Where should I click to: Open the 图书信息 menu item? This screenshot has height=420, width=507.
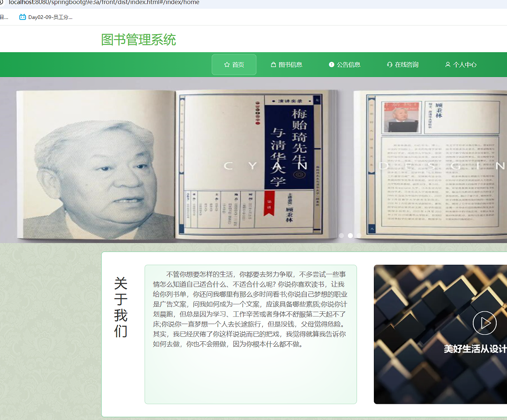coord(286,65)
